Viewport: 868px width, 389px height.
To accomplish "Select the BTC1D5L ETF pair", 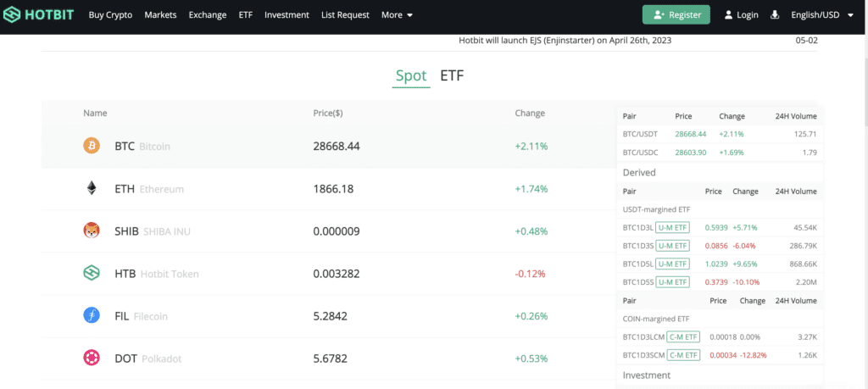I will 720,264.
